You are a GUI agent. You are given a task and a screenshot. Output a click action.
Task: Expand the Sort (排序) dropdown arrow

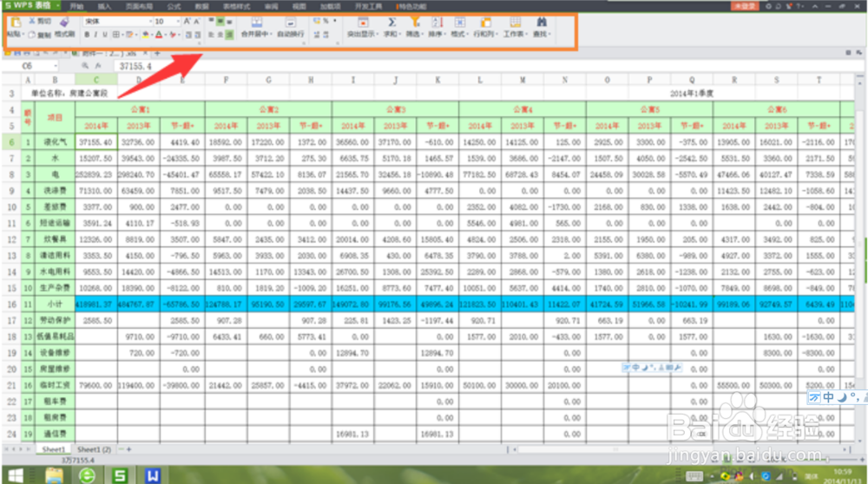coord(445,35)
